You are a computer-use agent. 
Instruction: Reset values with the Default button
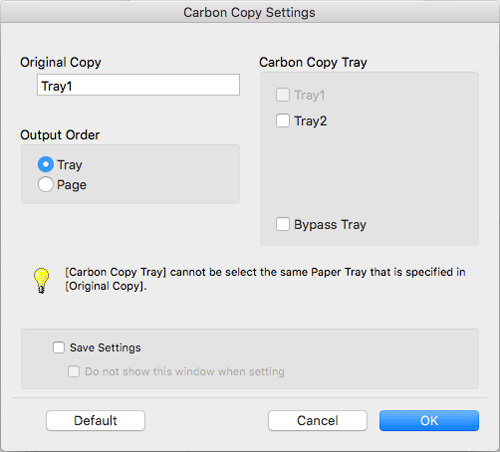(96, 421)
